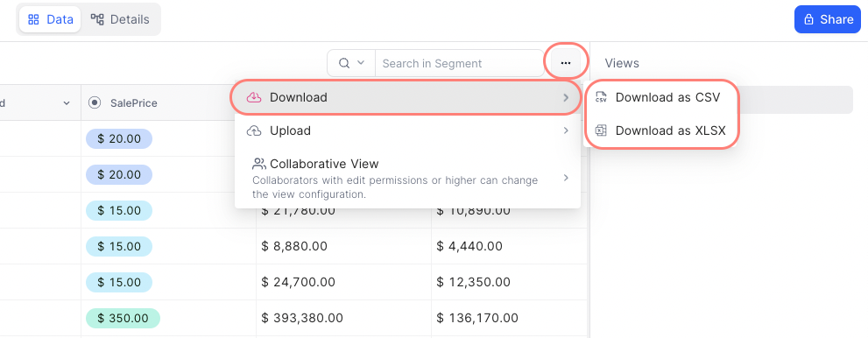Click the Share button

tap(828, 19)
